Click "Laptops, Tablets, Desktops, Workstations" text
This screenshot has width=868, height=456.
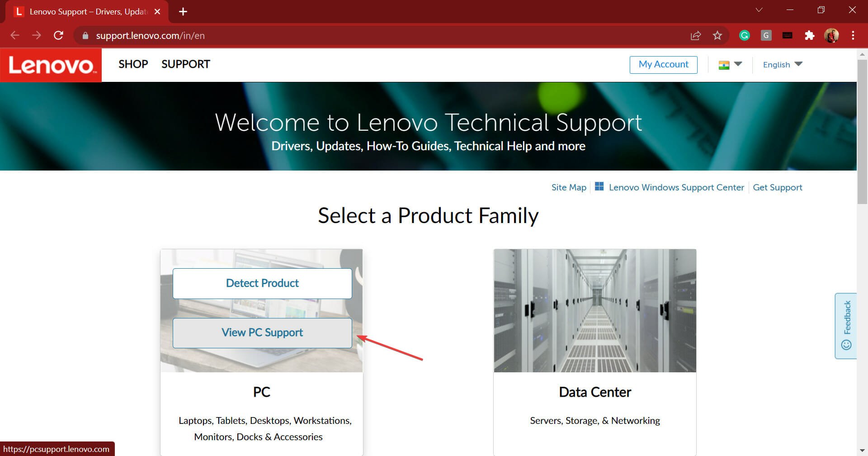pos(265,421)
